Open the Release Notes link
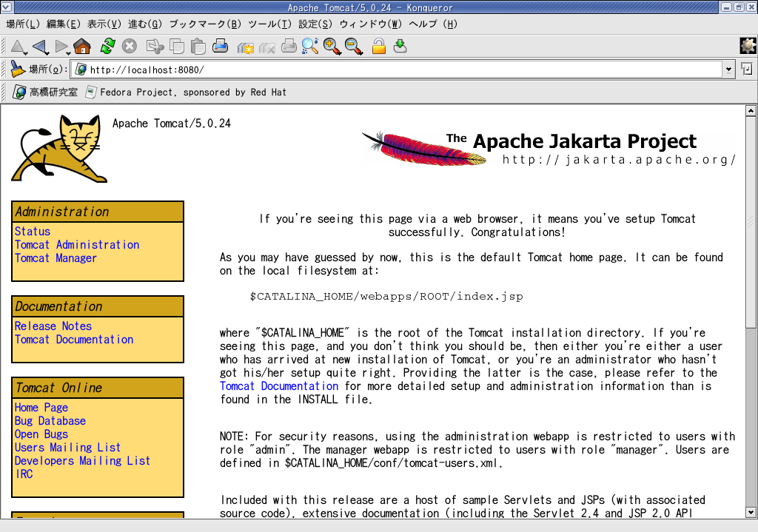 click(53, 326)
